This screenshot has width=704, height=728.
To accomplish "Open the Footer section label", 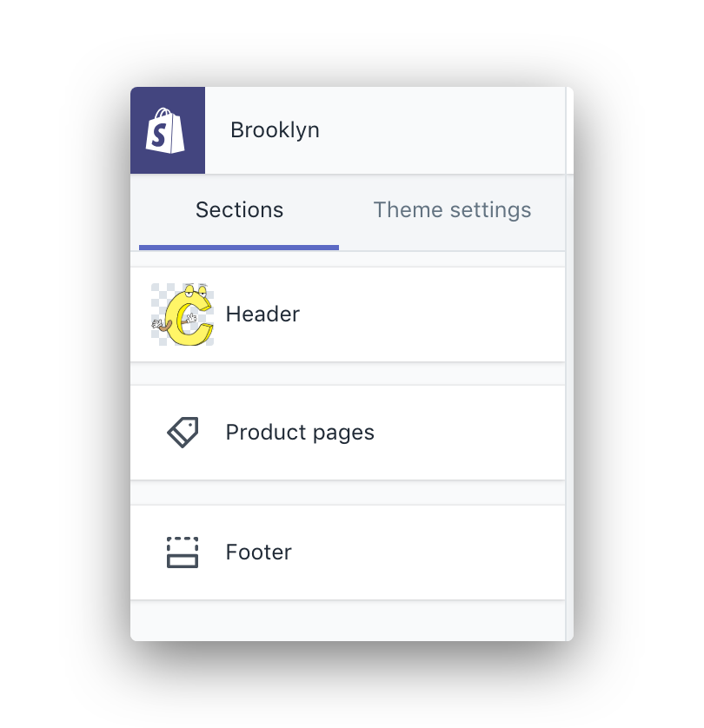I will tap(258, 553).
